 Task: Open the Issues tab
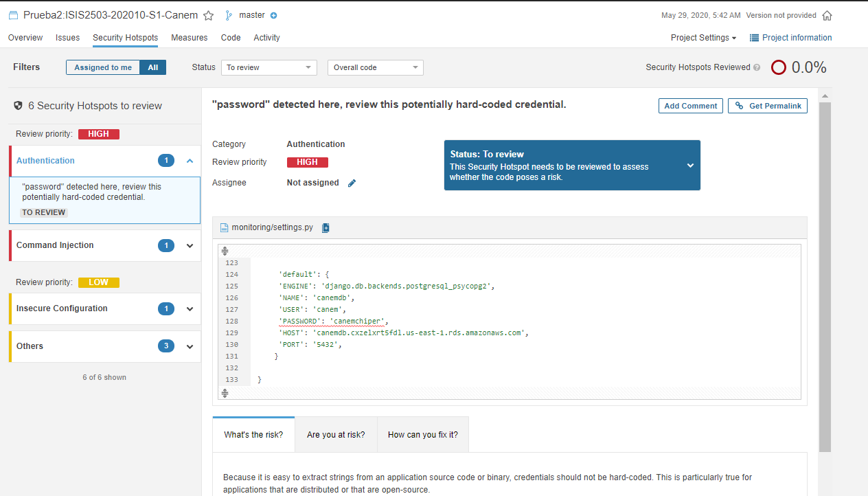[68, 38]
